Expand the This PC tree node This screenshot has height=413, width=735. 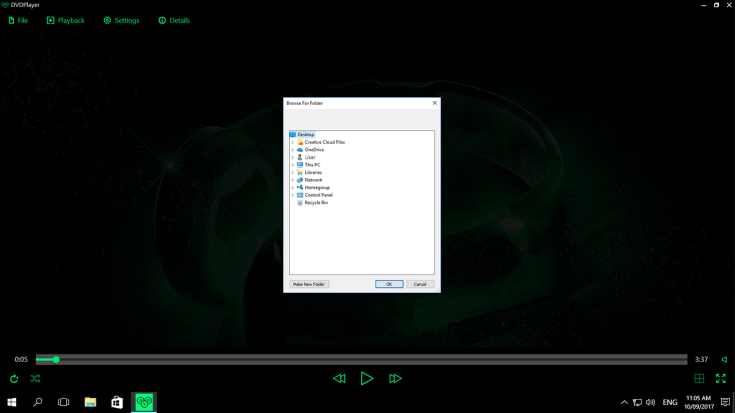292,165
